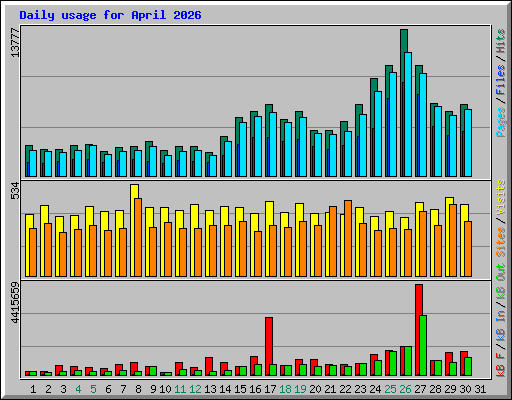The height and width of the screenshot is (400, 512).
Task: Click day 15 on the date axis
Action: (x=240, y=389)
